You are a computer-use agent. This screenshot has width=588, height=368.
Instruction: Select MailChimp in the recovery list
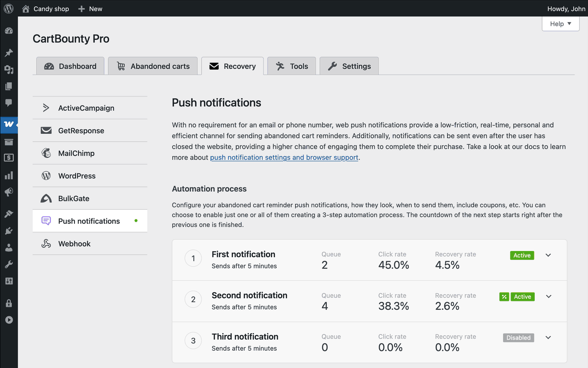90,153
